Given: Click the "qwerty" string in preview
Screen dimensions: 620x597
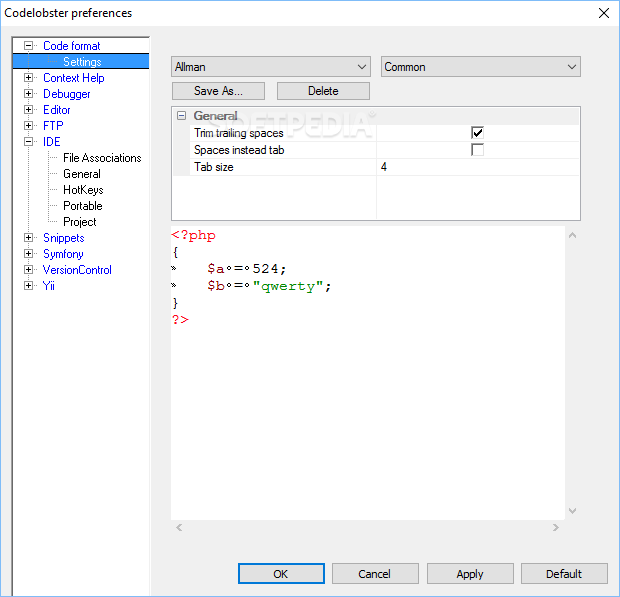Looking at the screenshot, I should point(288,286).
